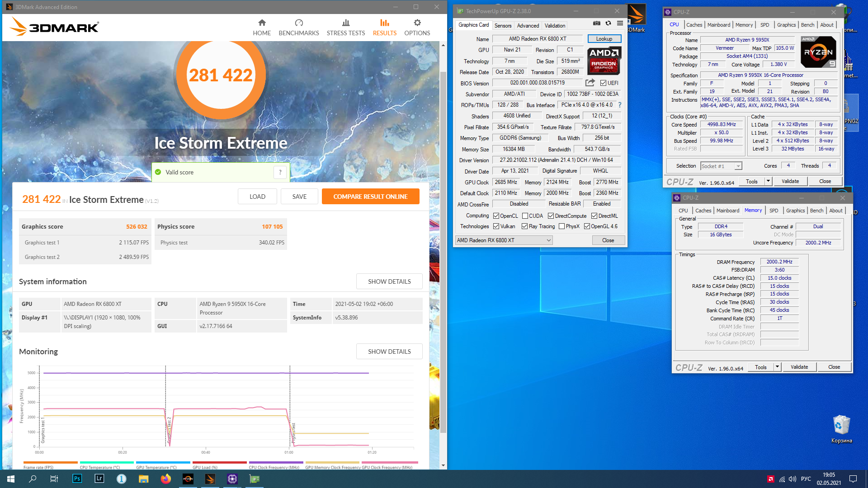Click the SAVE button in 3DMark
Image resolution: width=868 pixels, height=488 pixels.
(x=299, y=197)
